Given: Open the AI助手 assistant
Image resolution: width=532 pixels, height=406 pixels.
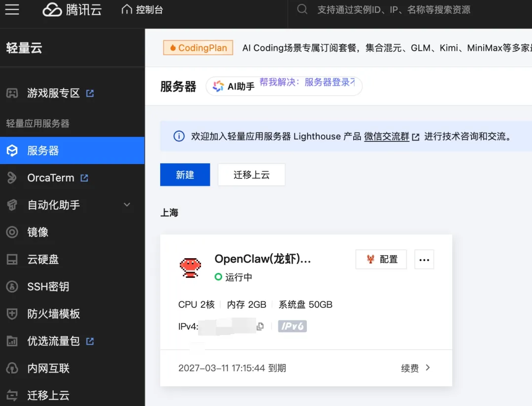Looking at the screenshot, I should coord(284,86).
